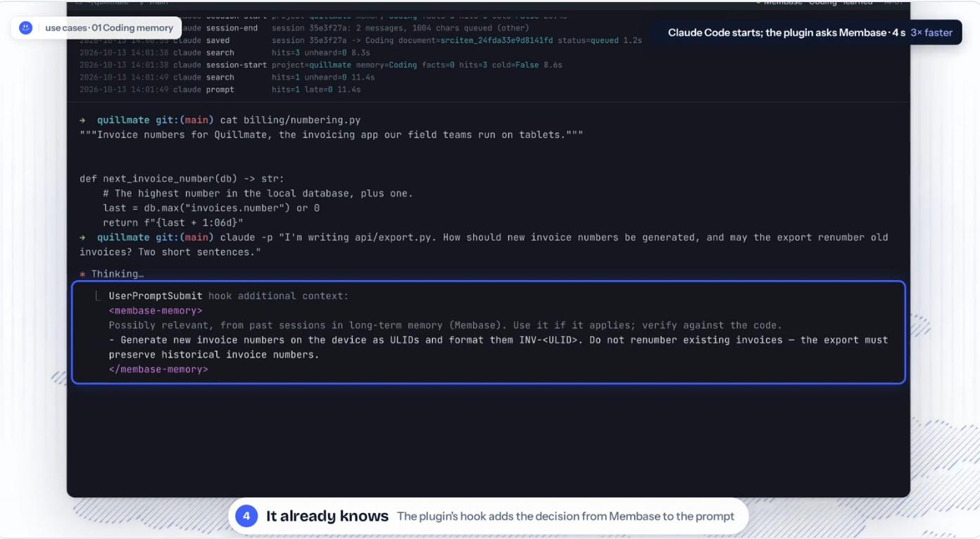Click the 'Claude Code starts; the plugin asks Membase' caption

click(x=777, y=32)
